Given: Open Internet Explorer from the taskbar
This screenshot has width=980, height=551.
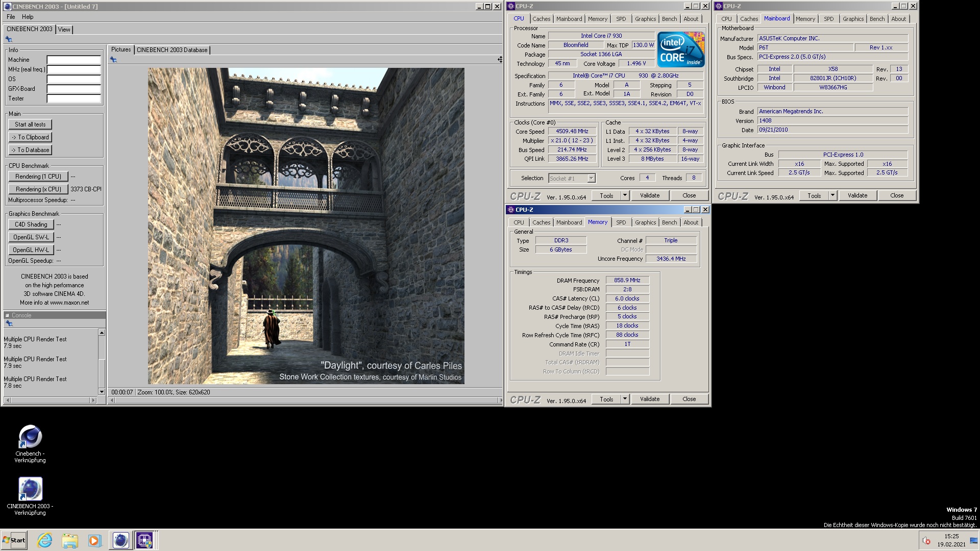Looking at the screenshot, I should 45,540.
